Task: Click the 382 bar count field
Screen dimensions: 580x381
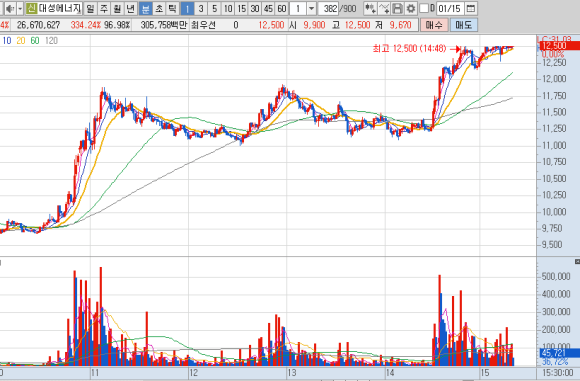Action: click(x=329, y=8)
